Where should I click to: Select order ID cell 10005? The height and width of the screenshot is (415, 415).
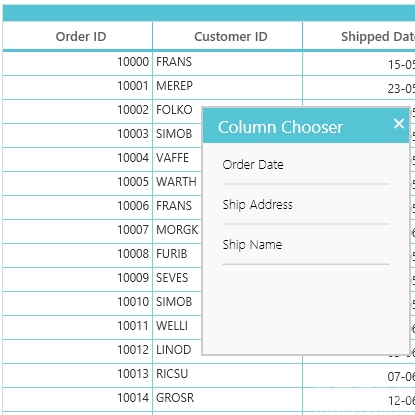(x=78, y=183)
